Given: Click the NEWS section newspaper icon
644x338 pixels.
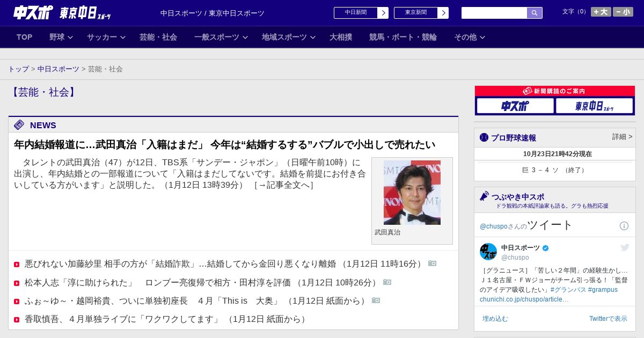Looking at the screenshot, I should 19,125.
